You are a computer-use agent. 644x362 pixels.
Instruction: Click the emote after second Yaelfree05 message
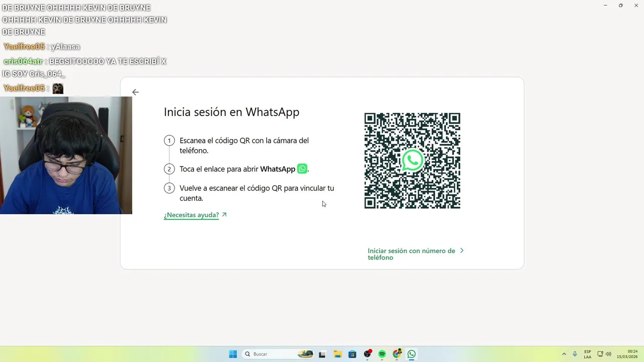[58, 88]
